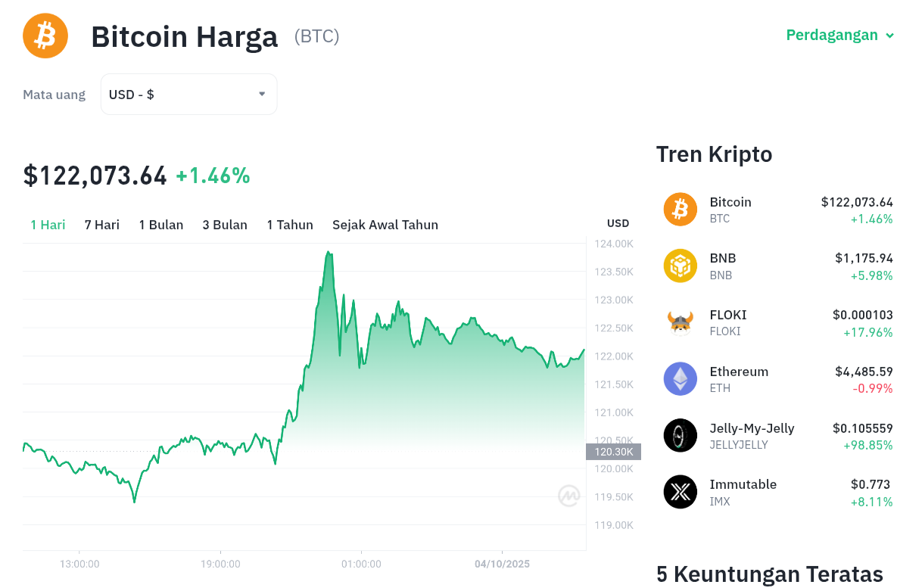Viewport: 897px width, 588px height.
Task: Click the Immutable X icon
Action: pyautogui.click(x=680, y=492)
